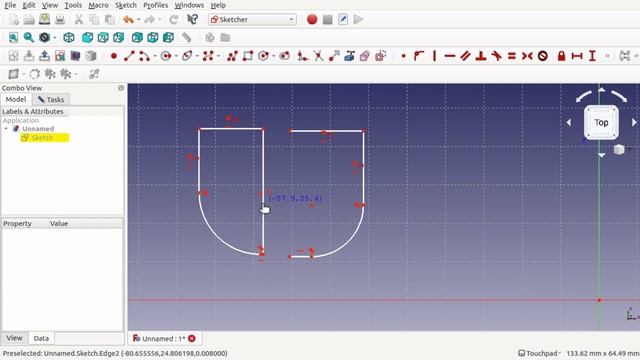The width and height of the screenshot is (640, 360).
Task: Click the Top face of navigation cube
Action: (x=601, y=122)
